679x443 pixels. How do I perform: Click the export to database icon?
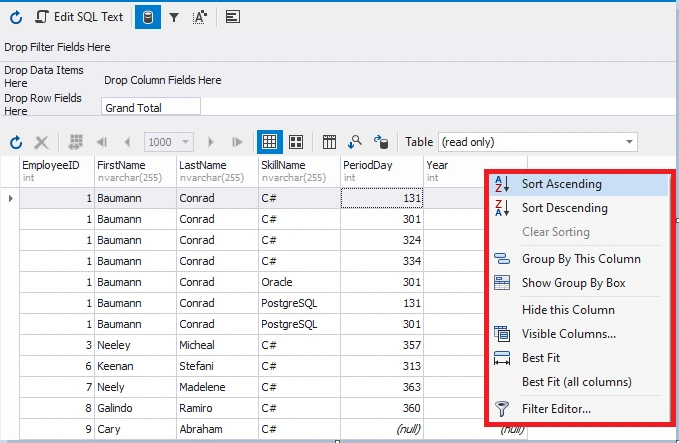click(381, 142)
